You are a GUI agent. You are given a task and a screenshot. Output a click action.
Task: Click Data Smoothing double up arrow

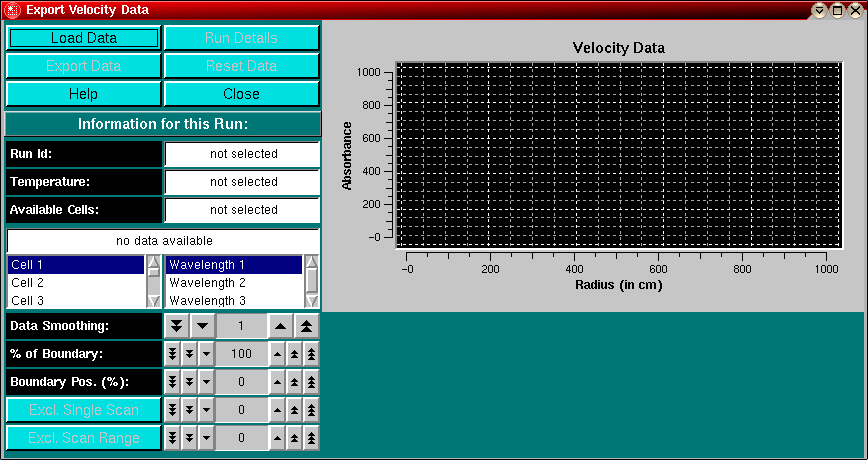pos(307,326)
